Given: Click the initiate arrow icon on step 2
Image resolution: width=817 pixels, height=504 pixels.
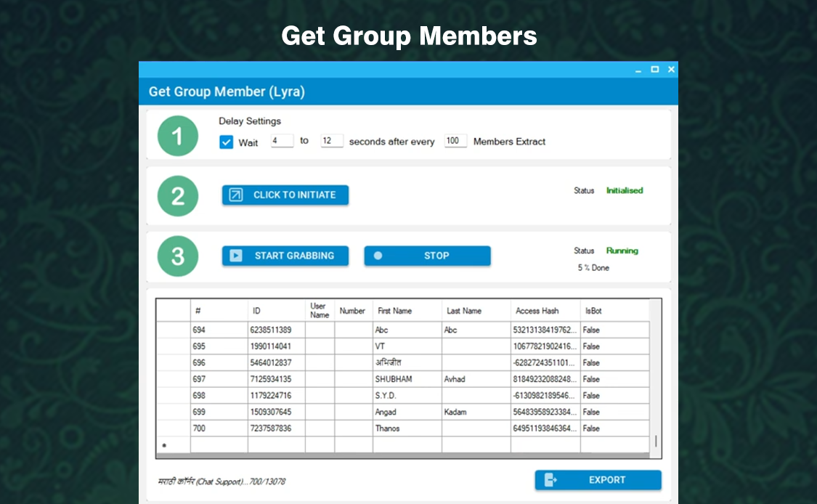Looking at the screenshot, I should (237, 195).
